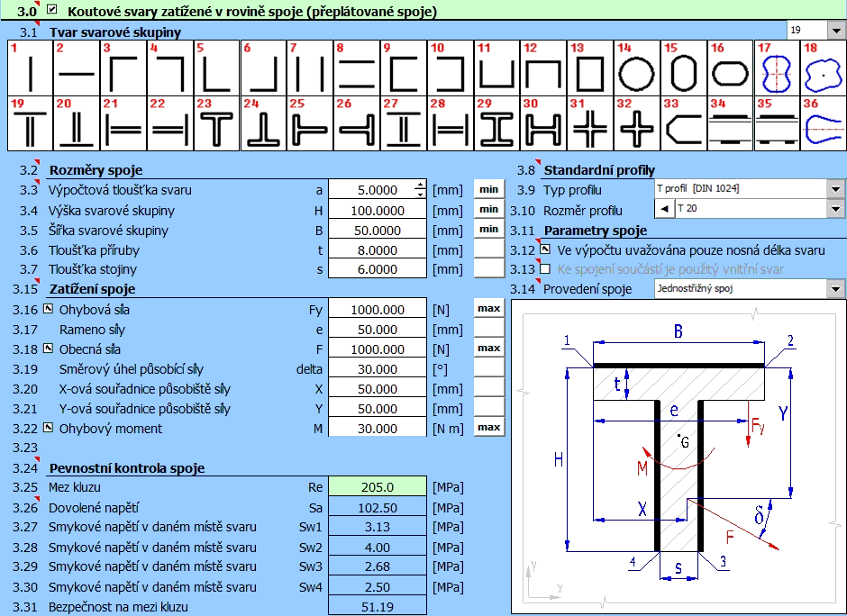Pick weld shape 29 I-beam icon
The width and height of the screenshot is (847, 616).
496,124
